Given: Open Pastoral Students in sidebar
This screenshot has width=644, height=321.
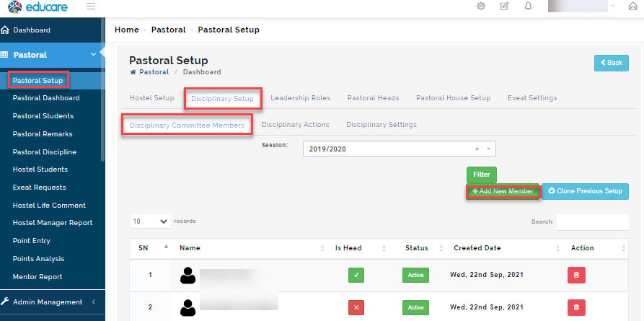Looking at the screenshot, I should click(43, 116).
